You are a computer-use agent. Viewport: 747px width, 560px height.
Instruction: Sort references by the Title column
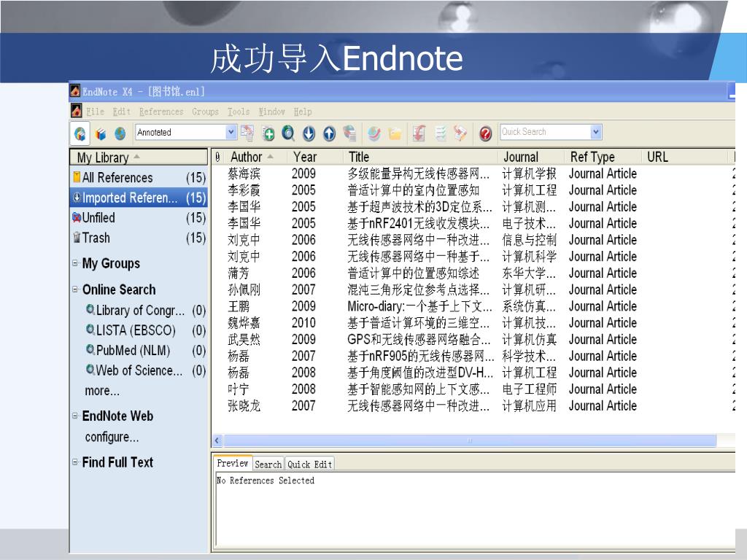pyautogui.click(x=419, y=157)
